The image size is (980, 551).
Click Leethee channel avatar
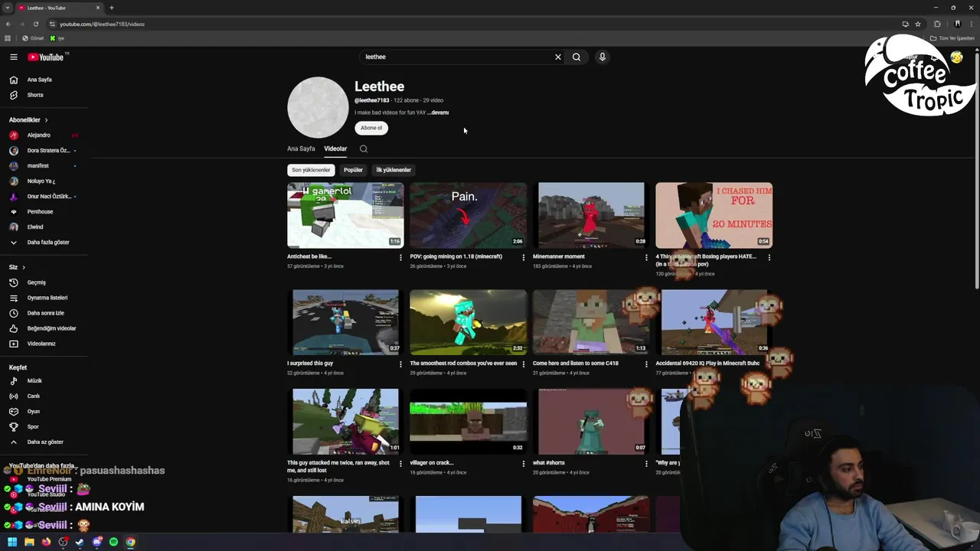pos(318,107)
